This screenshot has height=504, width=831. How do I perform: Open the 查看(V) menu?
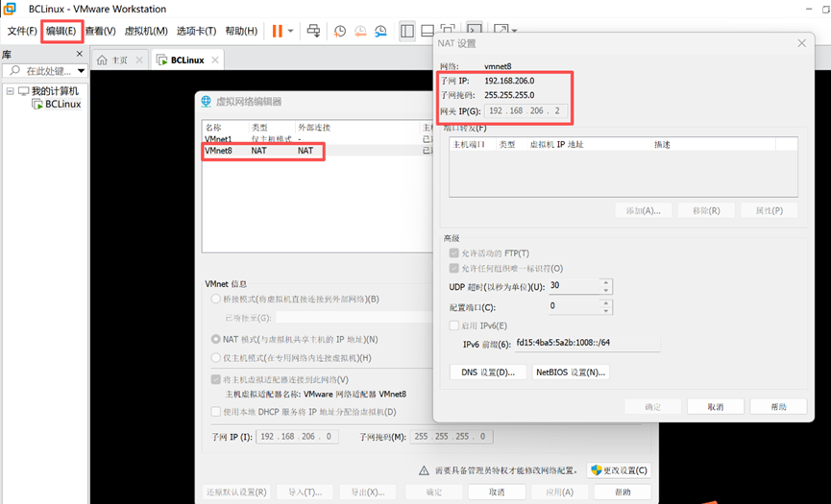click(x=101, y=32)
